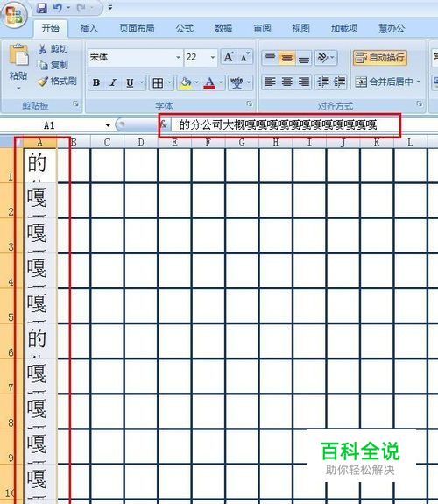Click 剪切 cut button
Image resolution: width=438 pixels, height=504 pixels.
click(53, 49)
